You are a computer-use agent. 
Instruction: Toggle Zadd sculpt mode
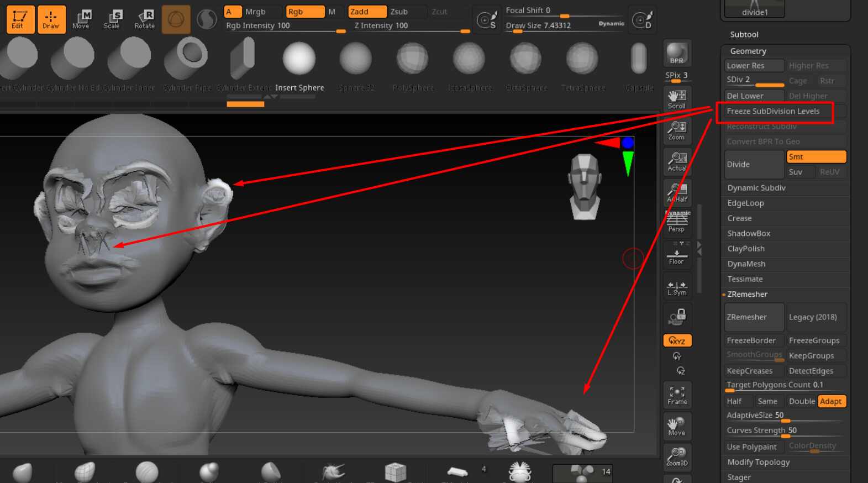[x=367, y=12]
